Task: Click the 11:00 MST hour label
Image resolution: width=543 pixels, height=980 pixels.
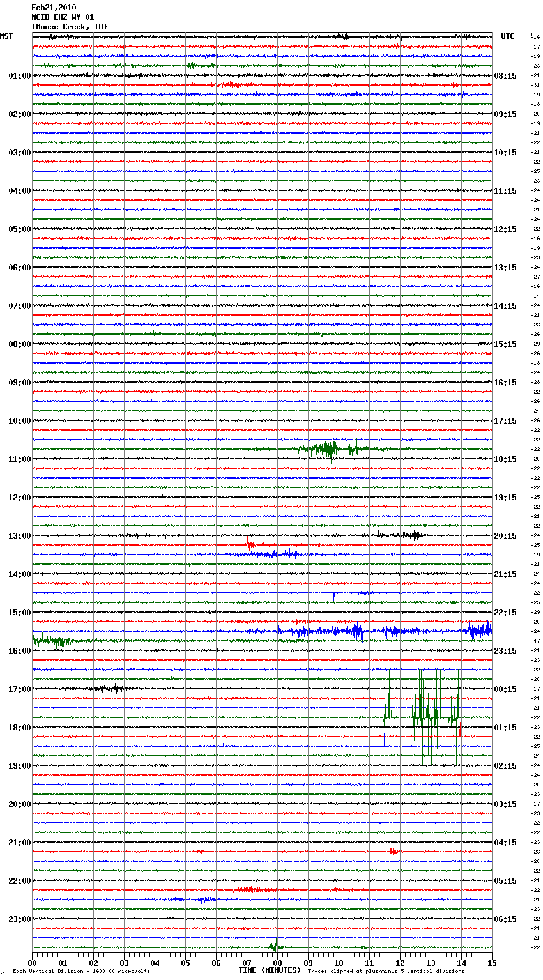Action: click(x=20, y=459)
